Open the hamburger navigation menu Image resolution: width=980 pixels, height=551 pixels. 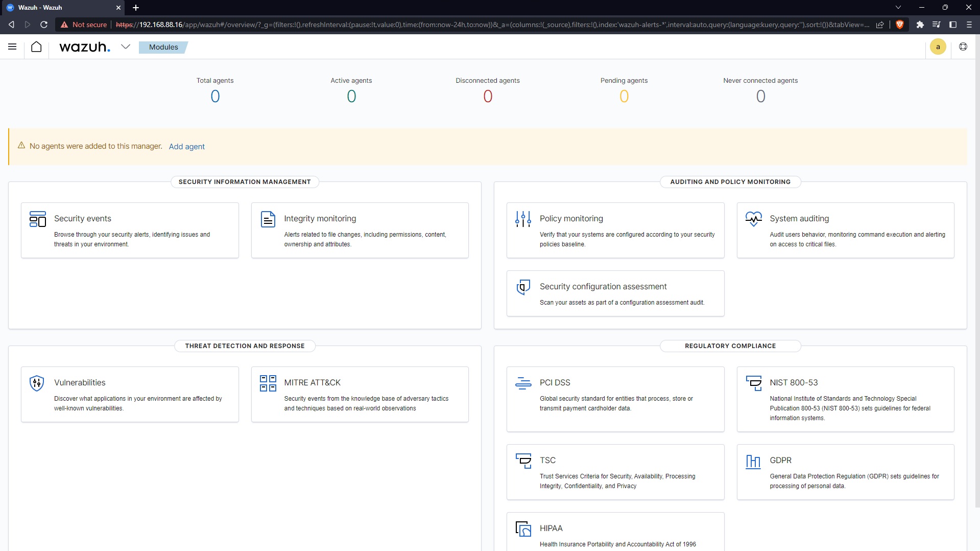click(x=12, y=47)
